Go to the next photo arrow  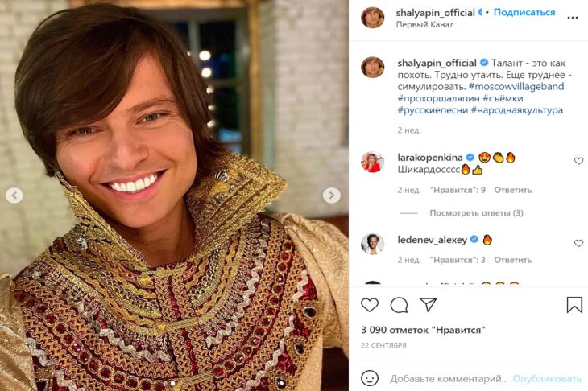point(331,195)
